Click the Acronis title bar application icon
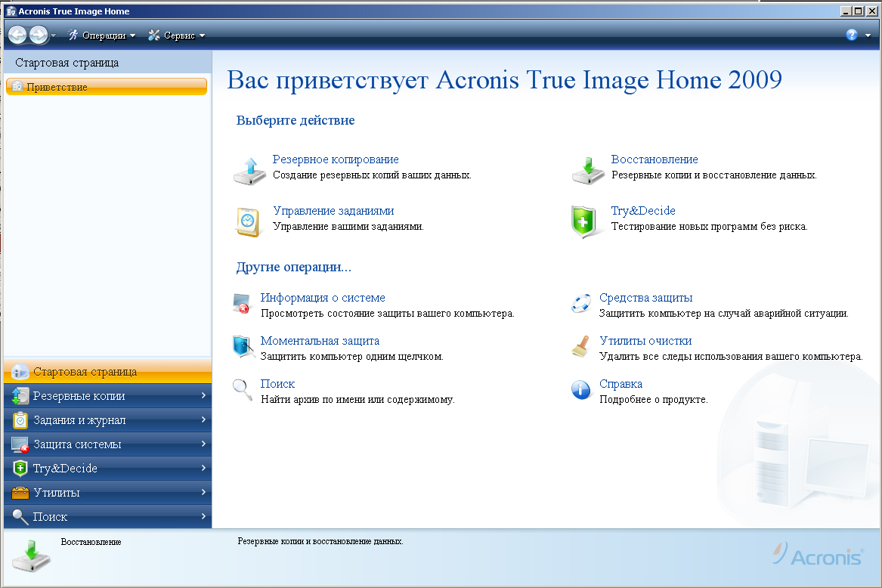 [x=11, y=11]
